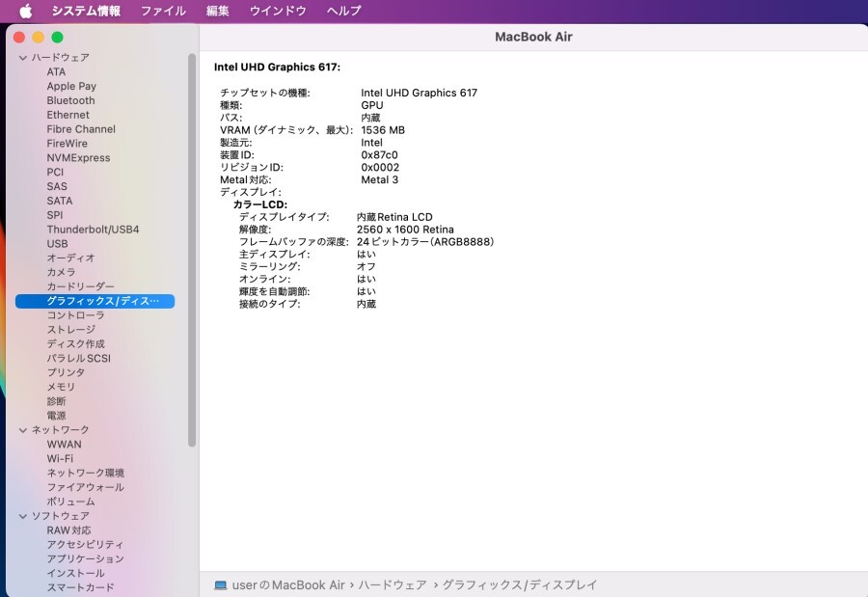
Task: Select パラレルSCSI in sidebar
Action: [x=79, y=359]
